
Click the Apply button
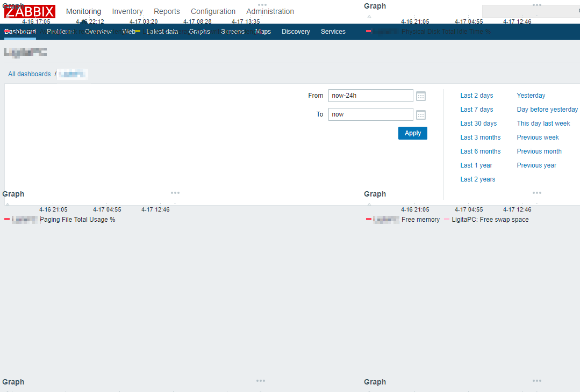413,133
